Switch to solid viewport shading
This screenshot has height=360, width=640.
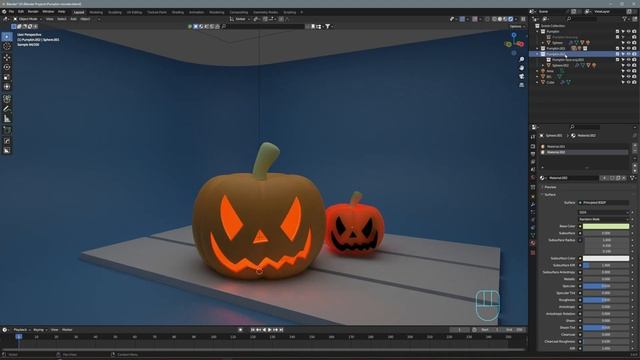500,19
